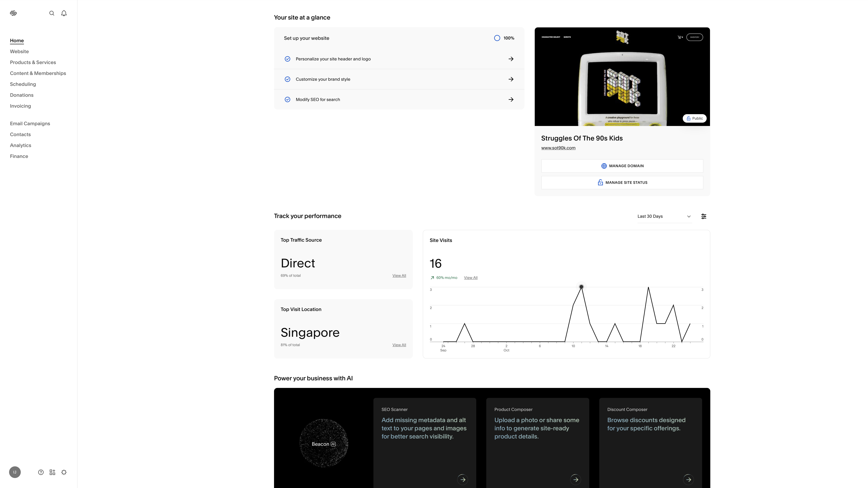Open the www.sot90k.com link
The image size is (868, 488).
tap(558, 148)
